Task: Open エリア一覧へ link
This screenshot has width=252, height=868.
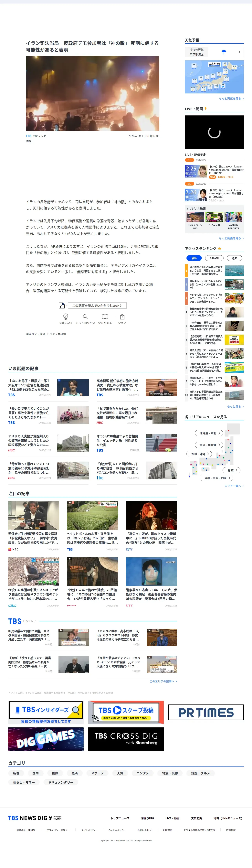Action: click(x=234, y=486)
